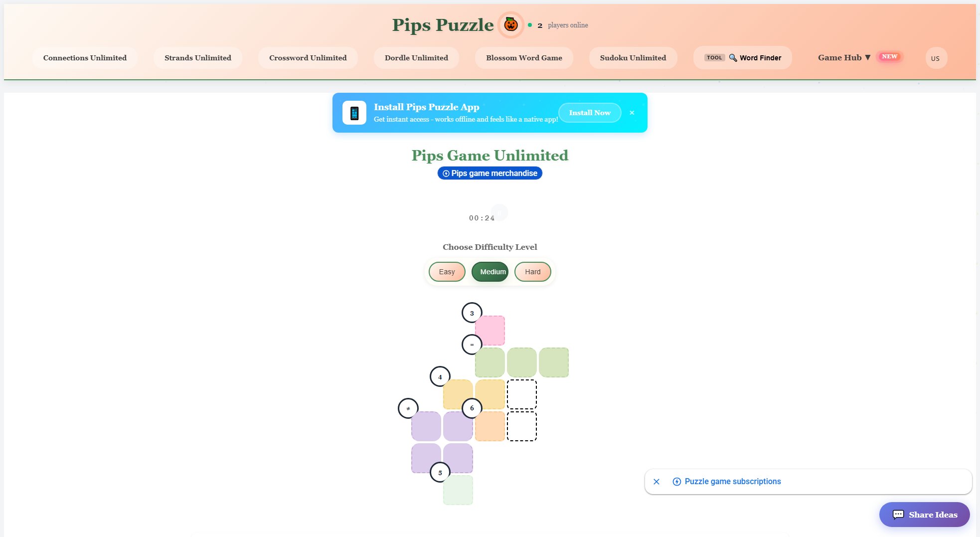Click the Install Now button
The width and height of the screenshot is (980, 537).
(590, 112)
